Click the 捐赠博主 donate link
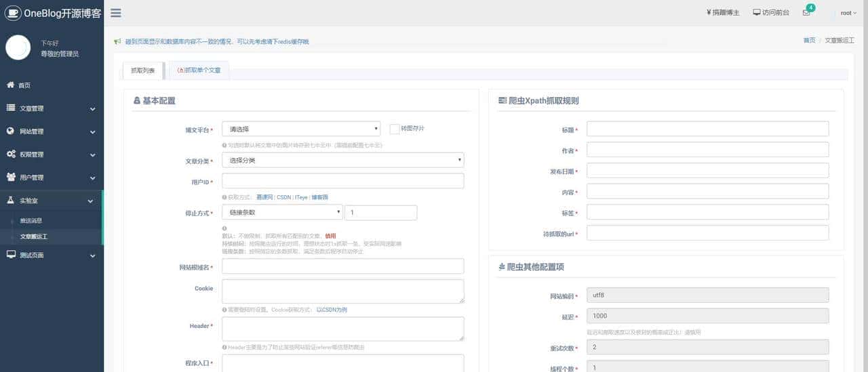The width and height of the screenshot is (868, 372). tap(723, 13)
